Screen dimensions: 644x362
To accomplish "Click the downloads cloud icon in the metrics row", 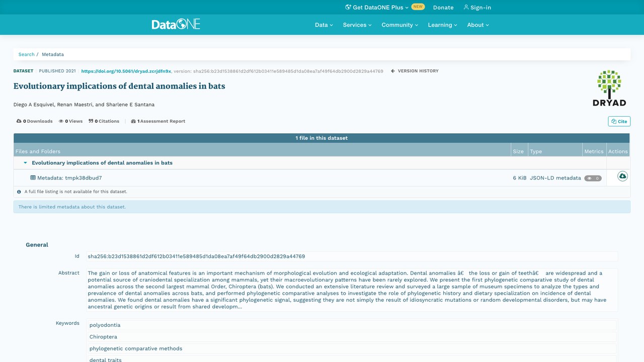I will (19, 121).
